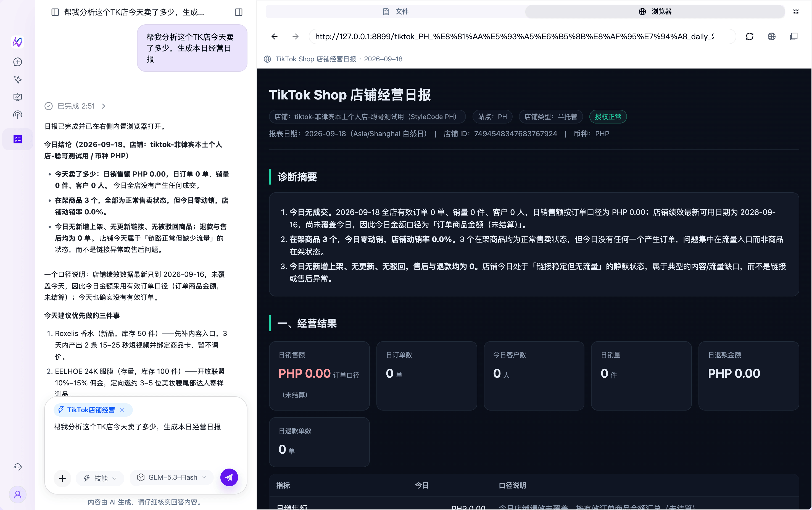Click the store name tag with StyleCode PH

367,117
